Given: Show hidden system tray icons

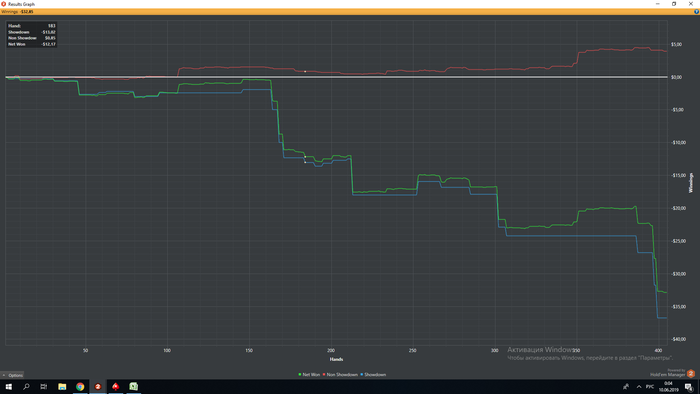Looking at the screenshot, I should [639, 387].
